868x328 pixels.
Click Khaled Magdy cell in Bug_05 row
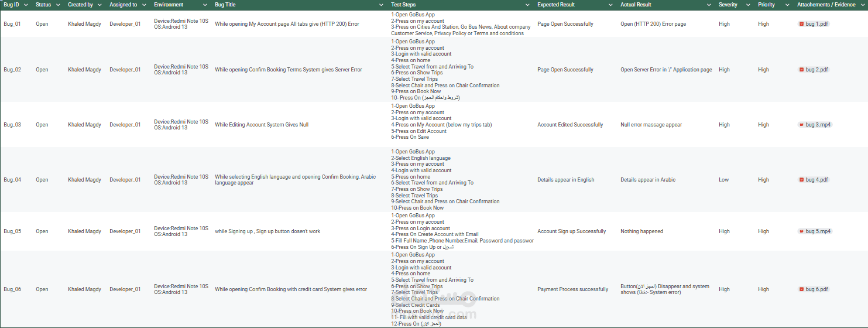pos(85,231)
